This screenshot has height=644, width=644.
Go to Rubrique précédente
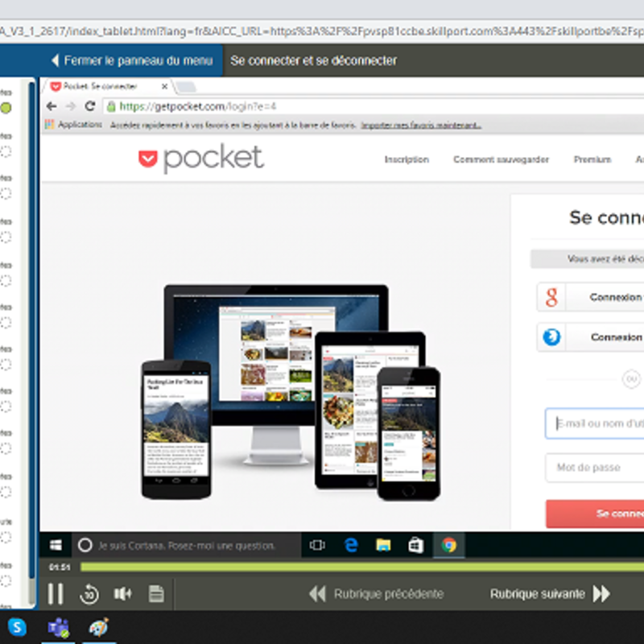point(376,593)
